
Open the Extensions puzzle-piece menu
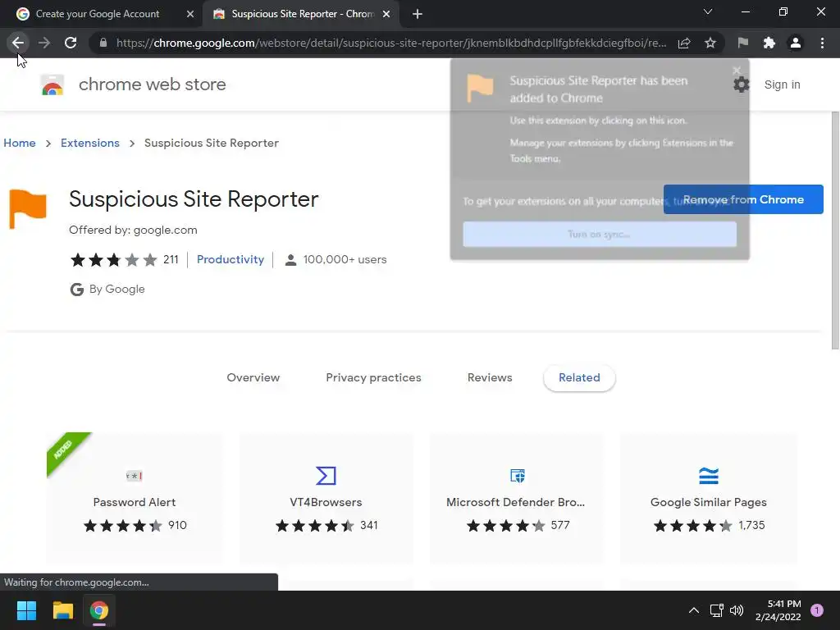(x=769, y=43)
